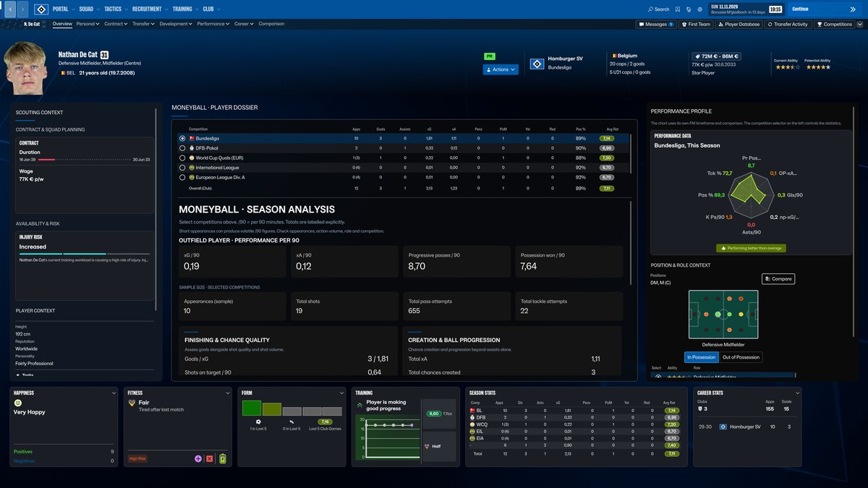Go back with the left arrow button

click(10, 9)
